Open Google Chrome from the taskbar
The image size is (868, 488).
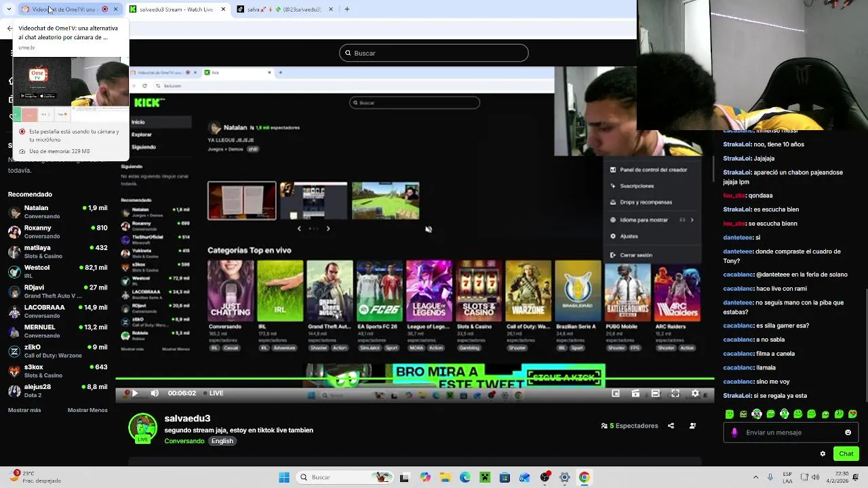tap(584, 477)
